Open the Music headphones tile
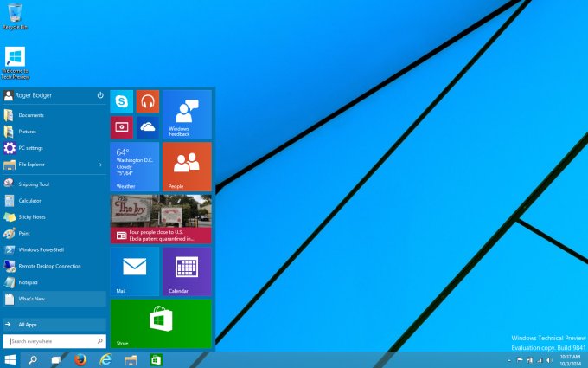 point(148,101)
